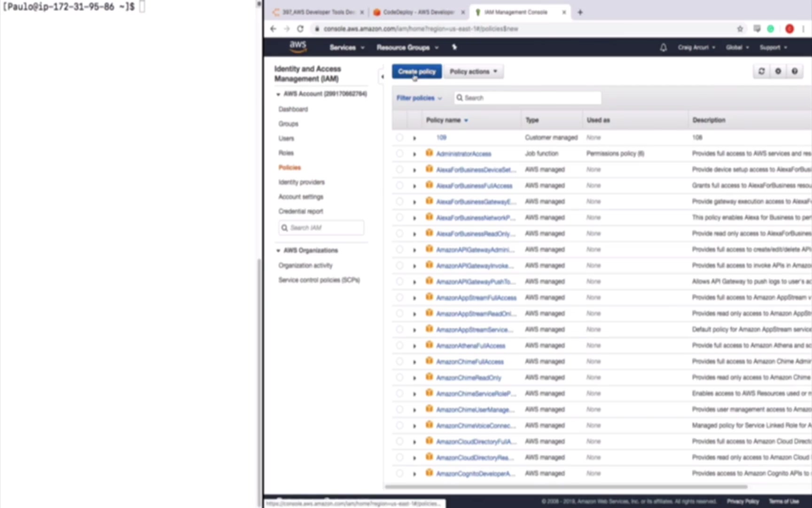The width and height of the screenshot is (812, 508).
Task: Reload the page with the browser refresh icon
Action: click(x=300, y=29)
